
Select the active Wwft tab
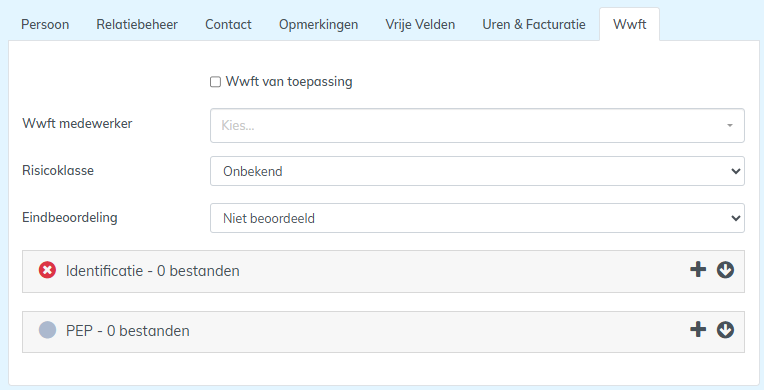point(630,24)
